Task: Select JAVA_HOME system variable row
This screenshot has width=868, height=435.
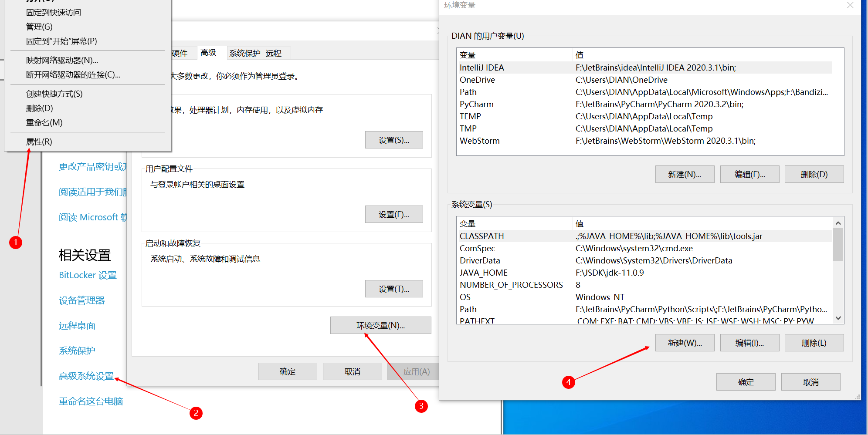Action: pyautogui.click(x=644, y=273)
